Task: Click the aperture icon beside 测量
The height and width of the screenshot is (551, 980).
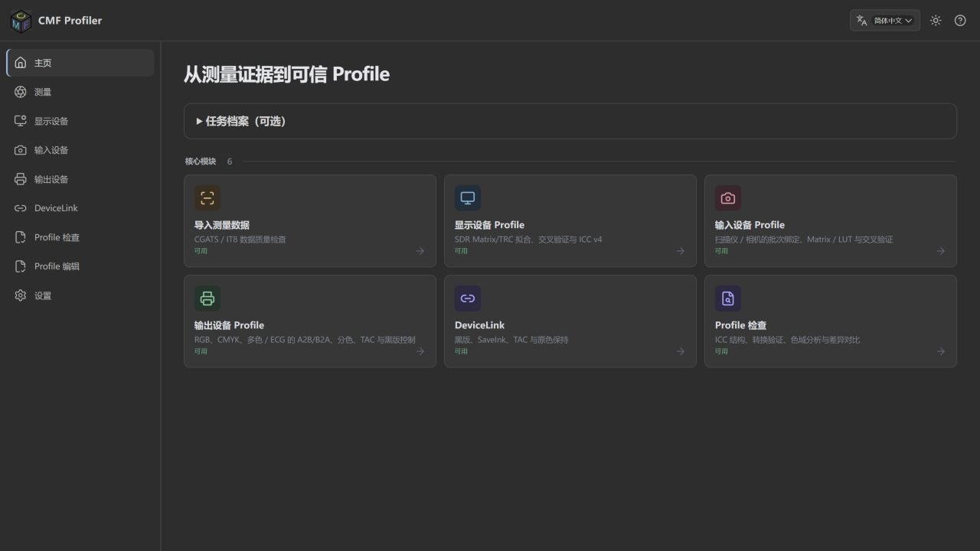Action: coord(21,92)
